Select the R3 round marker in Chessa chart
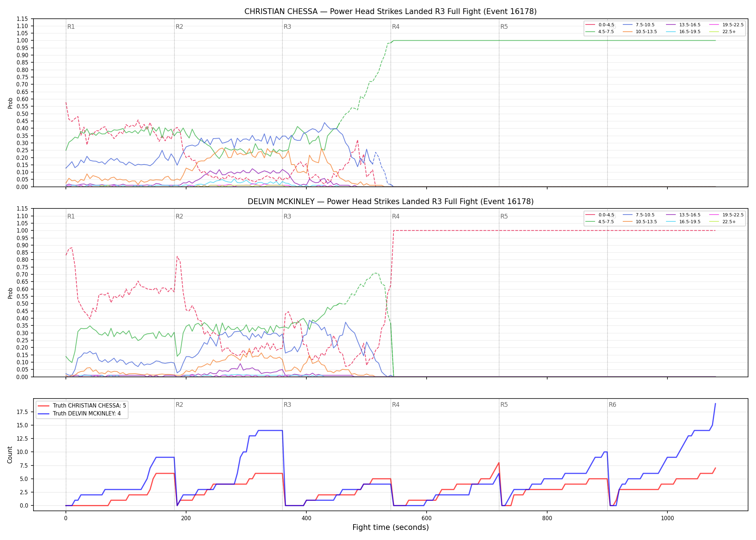This screenshot has width=756, height=540. [287, 27]
